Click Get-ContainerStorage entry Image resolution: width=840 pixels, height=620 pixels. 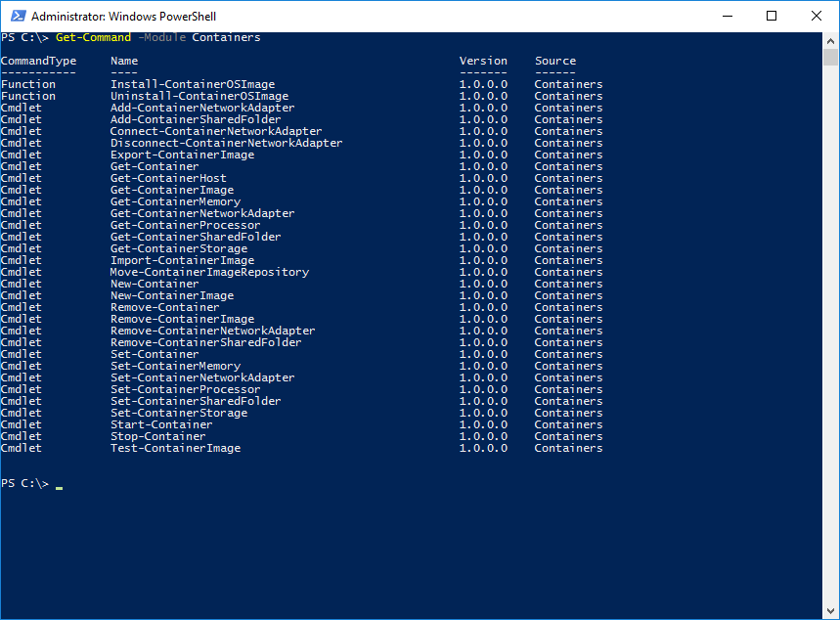pos(179,249)
